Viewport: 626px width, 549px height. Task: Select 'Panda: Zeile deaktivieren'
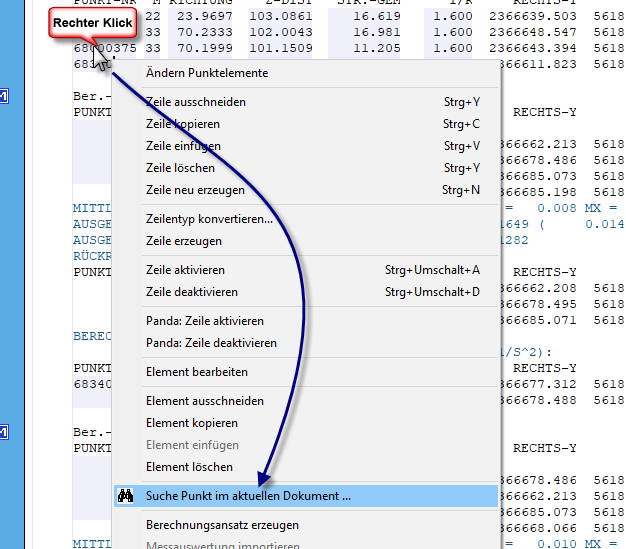[x=211, y=343]
